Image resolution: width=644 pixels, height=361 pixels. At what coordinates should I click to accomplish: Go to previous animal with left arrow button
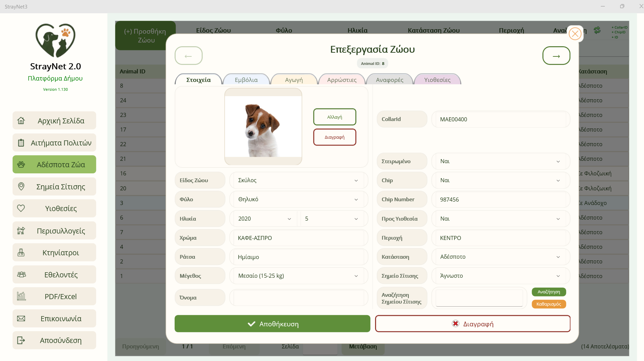pos(189,56)
